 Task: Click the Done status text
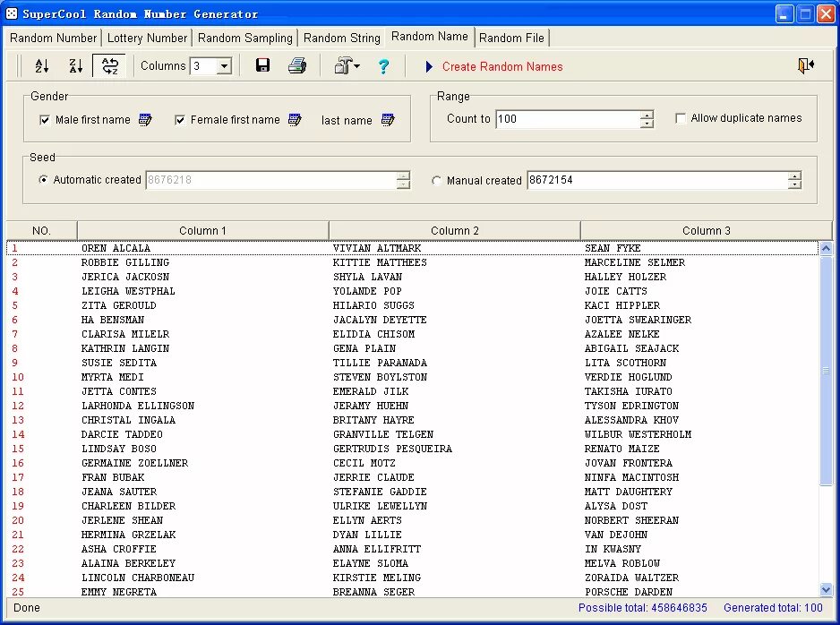pos(27,608)
